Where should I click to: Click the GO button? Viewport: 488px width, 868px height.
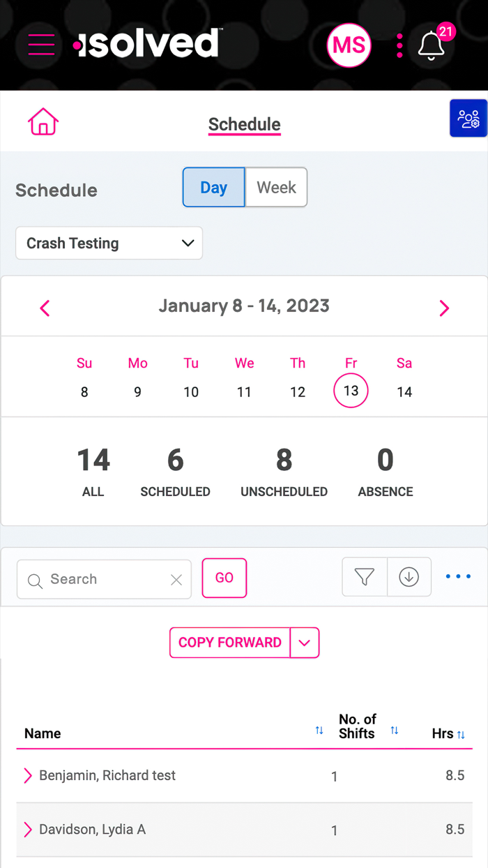coord(224,578)
